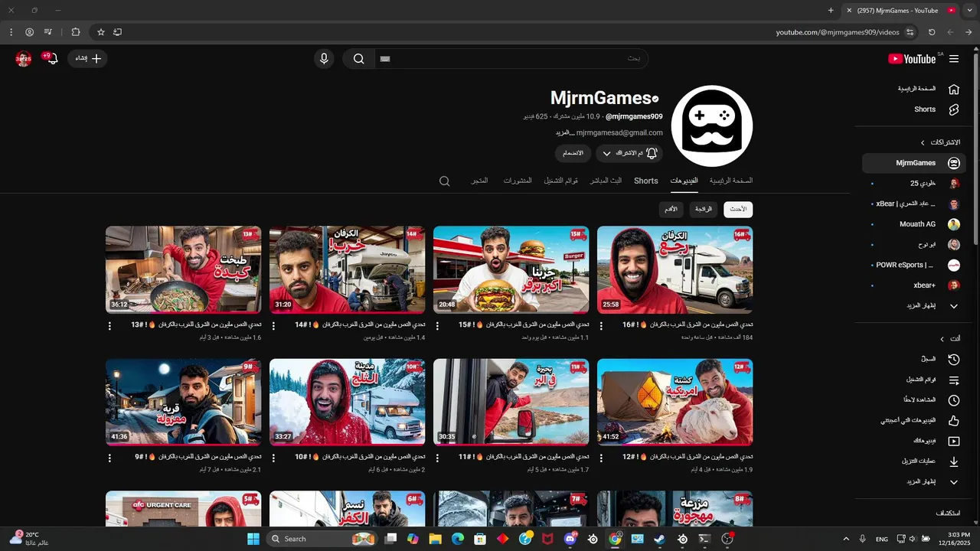Viewport: 980px width, 551px height.
Task: Open Your videos (فيديوهاتك) in the sidebar
Action: point(914,441)
